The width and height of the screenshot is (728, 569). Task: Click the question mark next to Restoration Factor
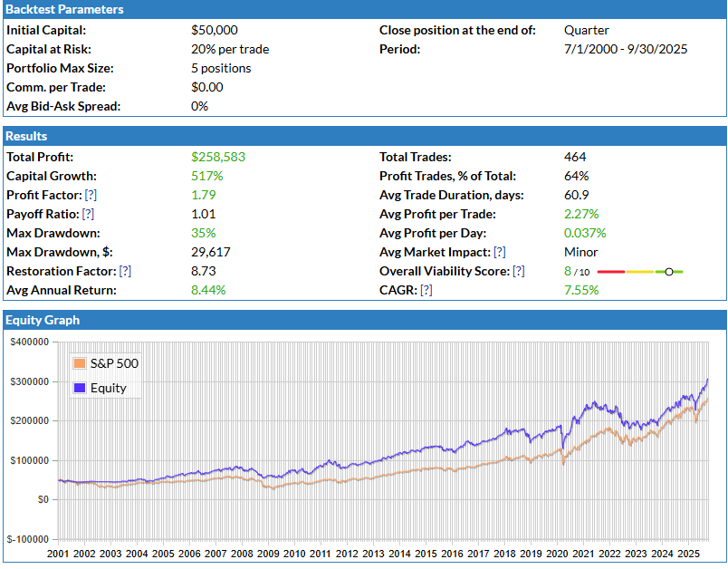click(x=126, y=271)
